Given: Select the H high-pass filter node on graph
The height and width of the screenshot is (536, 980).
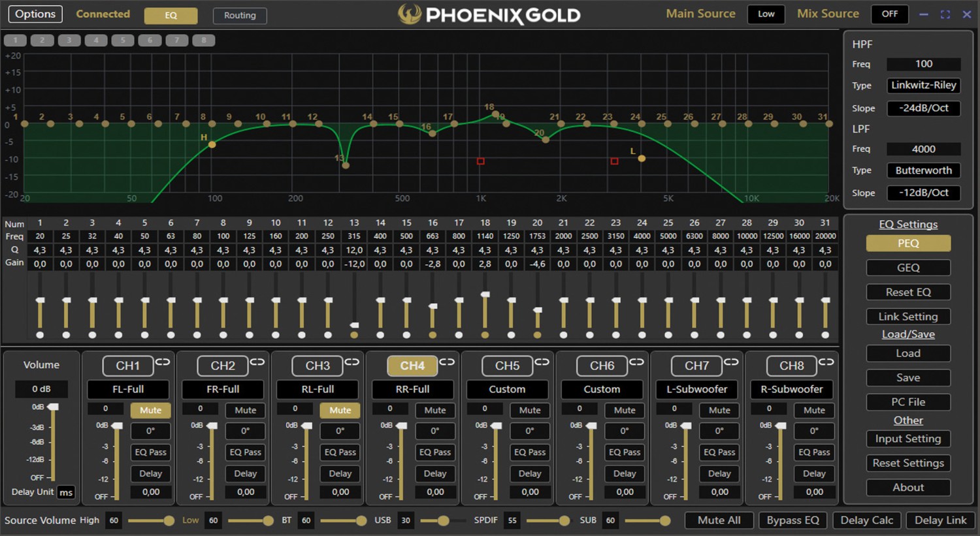Looking at the screenshot, I should click(212, 144).
